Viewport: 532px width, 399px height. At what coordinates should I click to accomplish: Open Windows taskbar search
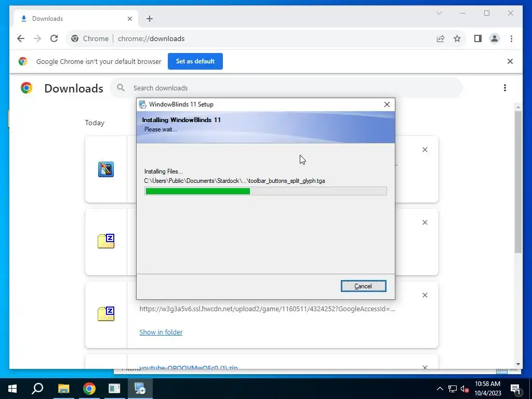[37, 389]
